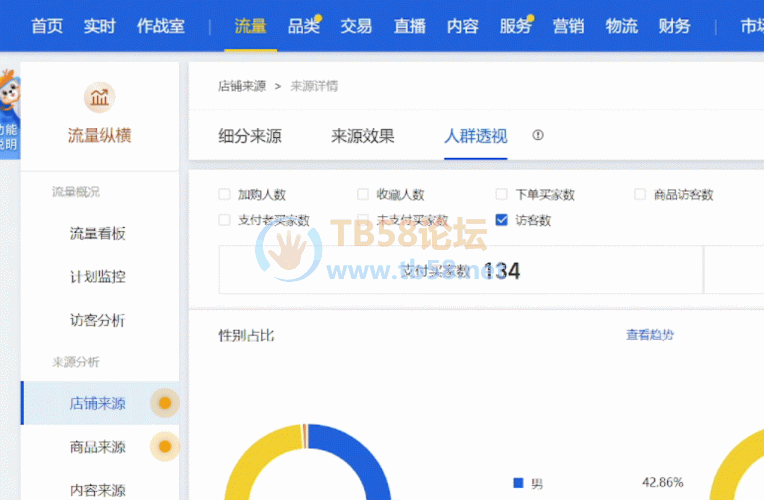Click the 流量纵横 chart logo icon
This screenshot has width=764, height=500.
[99, 97]
